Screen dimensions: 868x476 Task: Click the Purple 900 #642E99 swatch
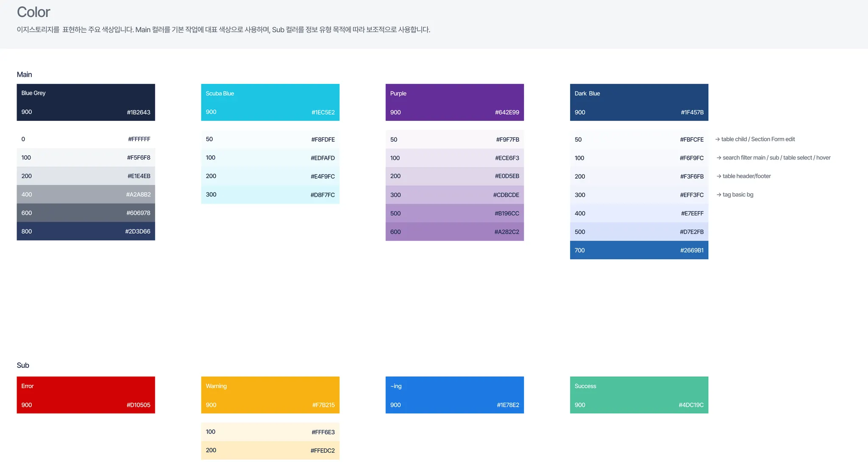point(454,102)
